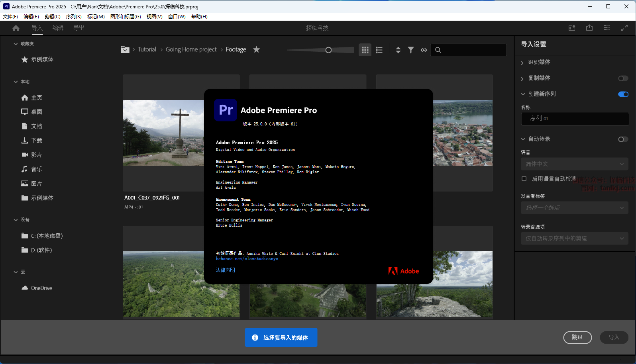
Task: Switch to the 导出 tab
Action: point(79,28)
